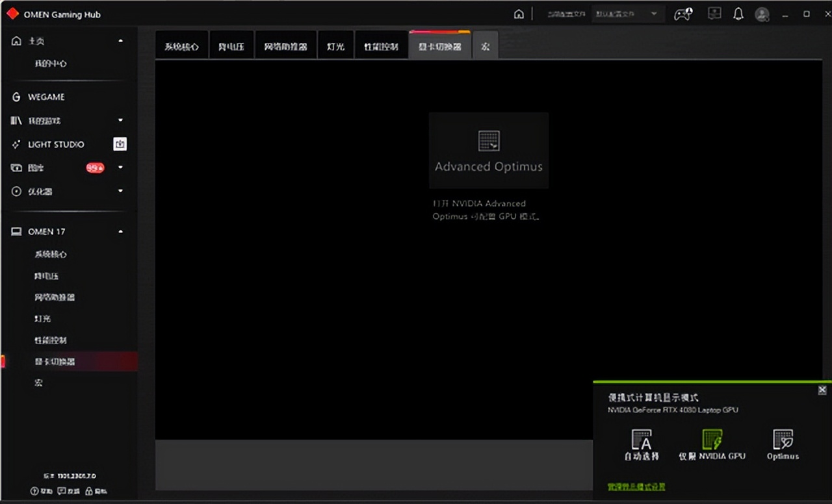Click the home icon in the title bar
Screen dimensions: 832x504
[x=519, y=14]
